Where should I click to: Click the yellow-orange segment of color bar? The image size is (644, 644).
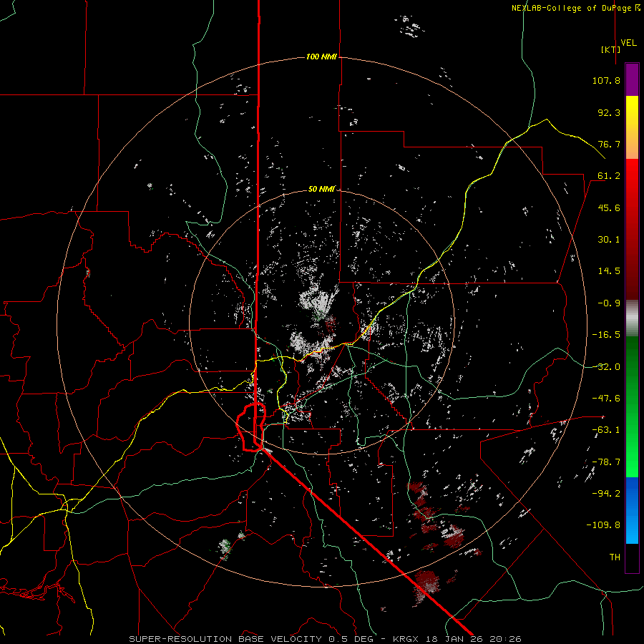[632, 127]
